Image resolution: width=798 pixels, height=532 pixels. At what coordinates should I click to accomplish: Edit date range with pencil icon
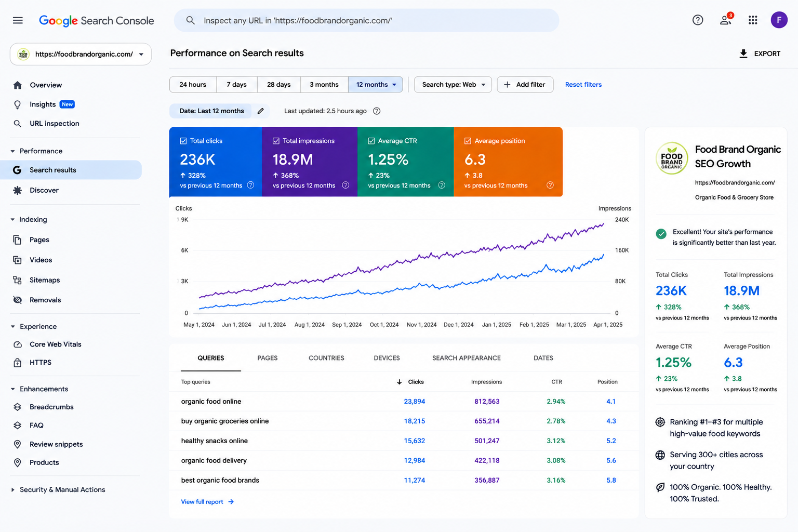261,111
